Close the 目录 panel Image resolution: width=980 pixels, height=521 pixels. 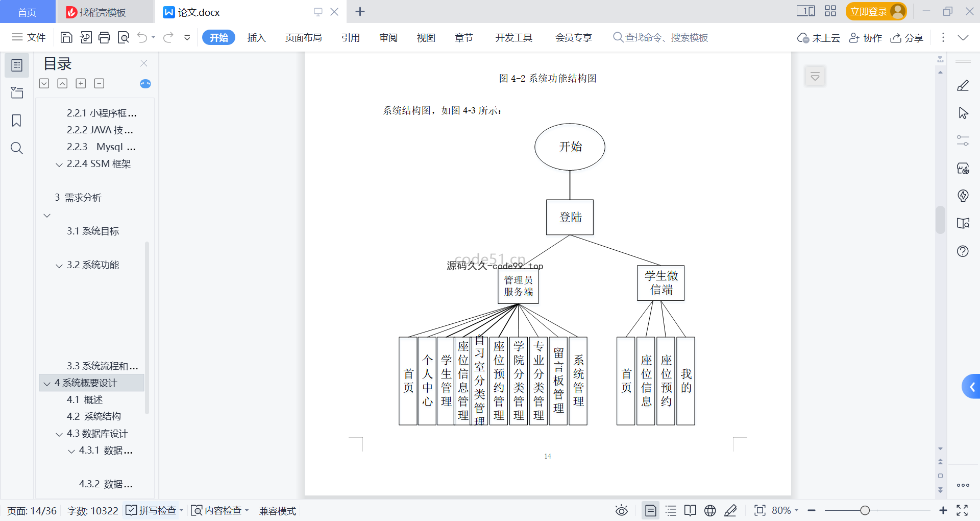(143, 63)
